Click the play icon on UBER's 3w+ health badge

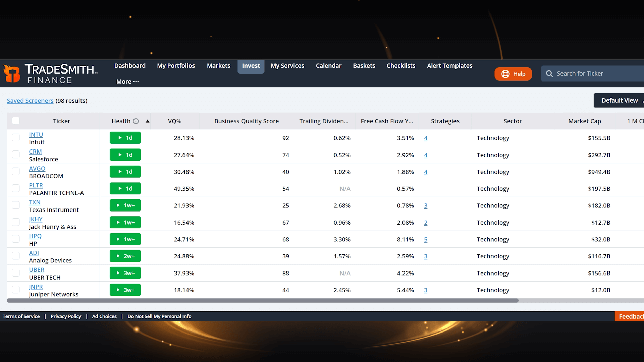[x=118, y=273]
